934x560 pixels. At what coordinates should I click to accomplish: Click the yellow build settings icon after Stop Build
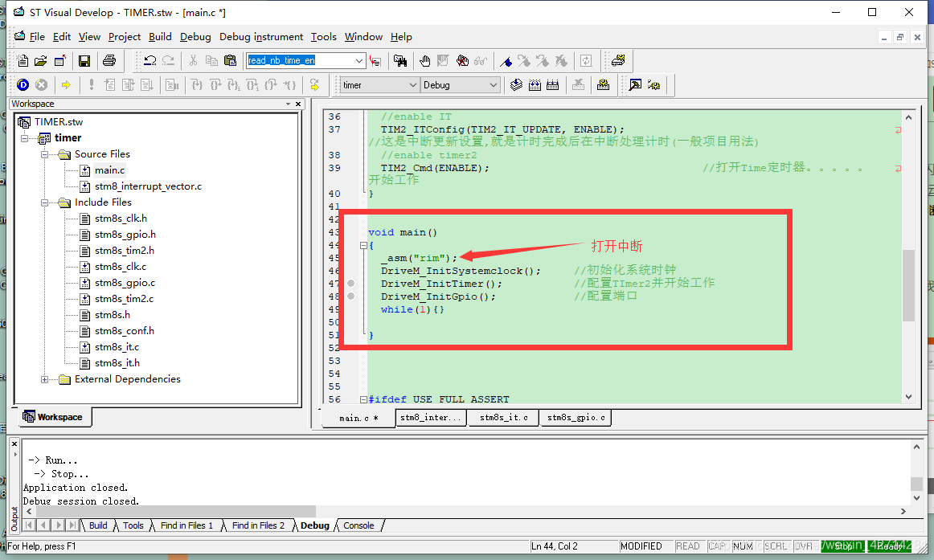603,85
